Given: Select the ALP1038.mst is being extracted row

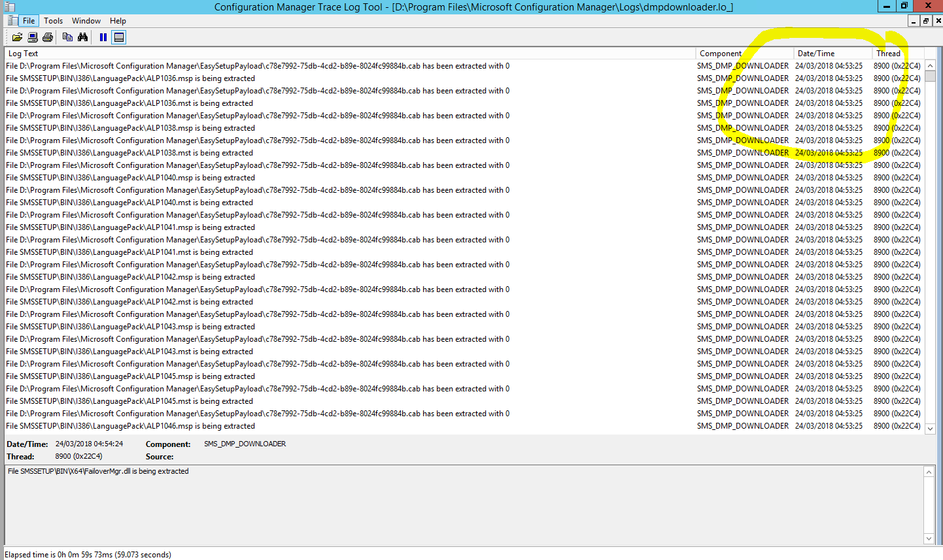Looking at the screenshot, I should [x=464, y=153].
